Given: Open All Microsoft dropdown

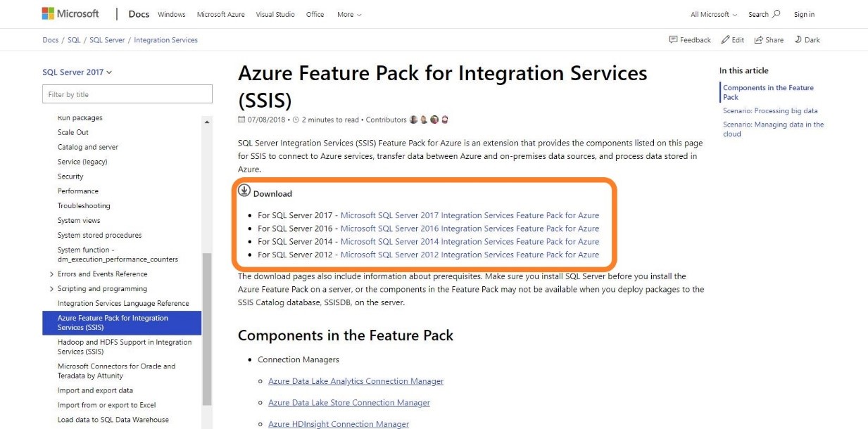Looking at the screenshot, I should click(713, 15).
